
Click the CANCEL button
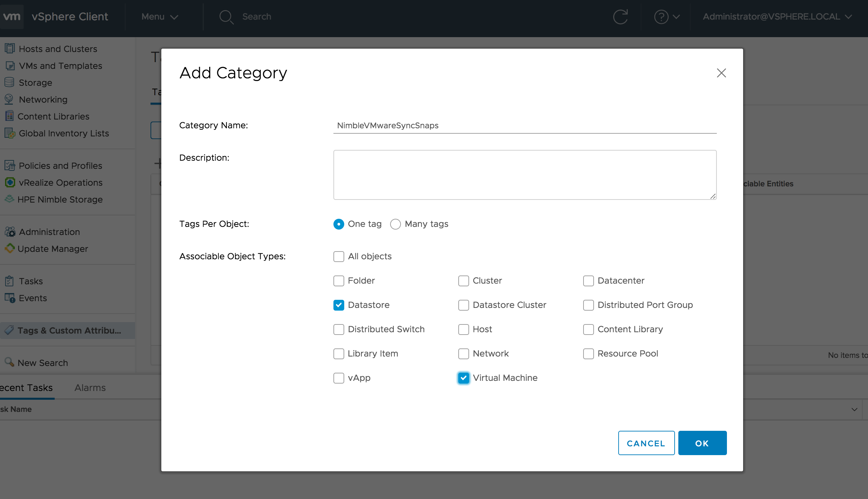[646, 443]
